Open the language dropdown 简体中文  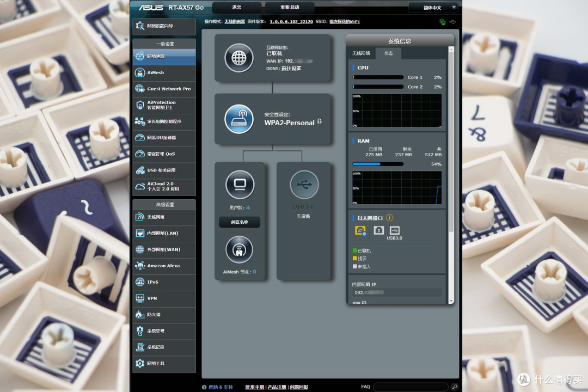tap(434, 8)
